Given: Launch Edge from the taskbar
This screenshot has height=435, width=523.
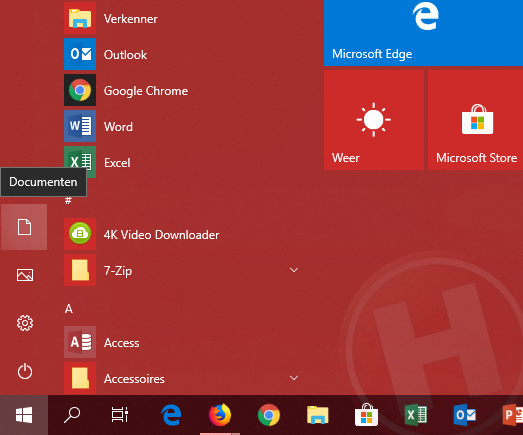Looking at the screenshot, I should tap(171, 415).
